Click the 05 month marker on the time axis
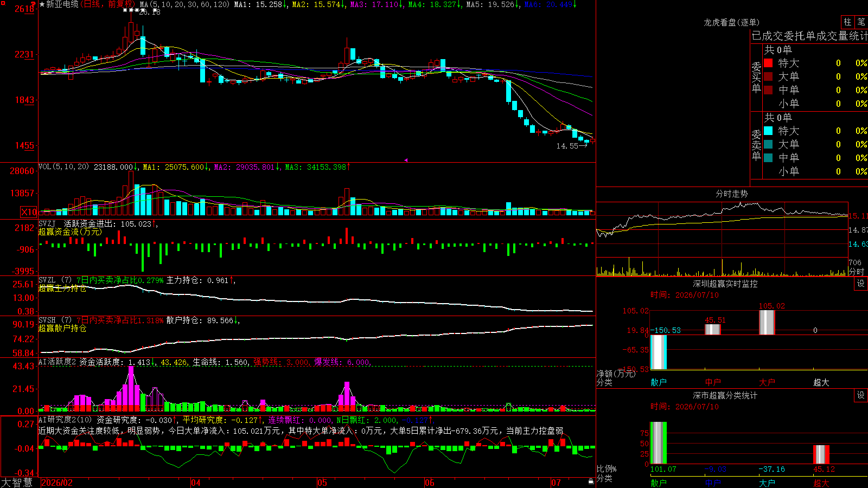Image resolution: width=868 pixels, height=488 pixels. (322, 483)
